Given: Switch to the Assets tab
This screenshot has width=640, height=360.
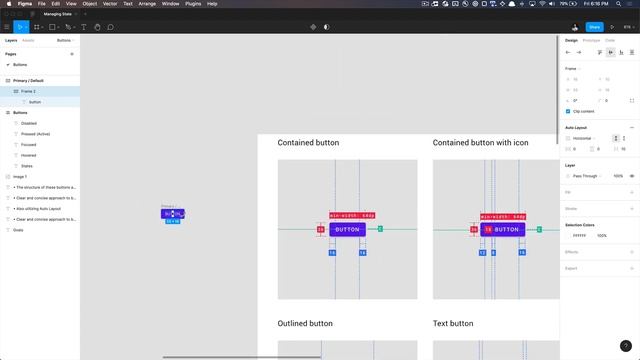Looking at the screenshot, I should coord(28,40).
